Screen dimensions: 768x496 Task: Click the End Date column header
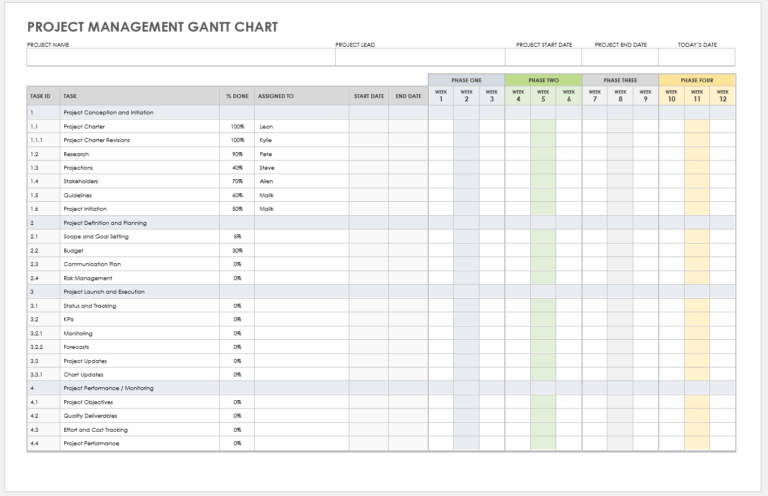click(408, 96)
